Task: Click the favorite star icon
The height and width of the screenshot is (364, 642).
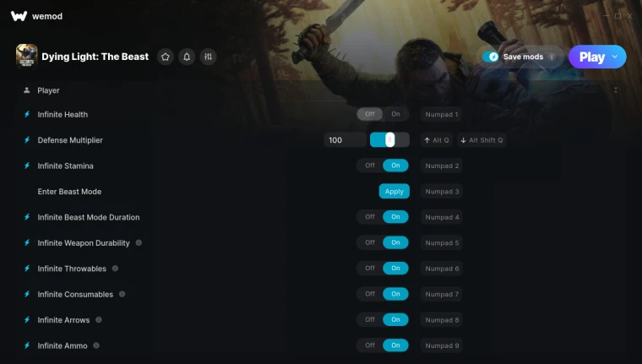Action: [x=166, y=57]
